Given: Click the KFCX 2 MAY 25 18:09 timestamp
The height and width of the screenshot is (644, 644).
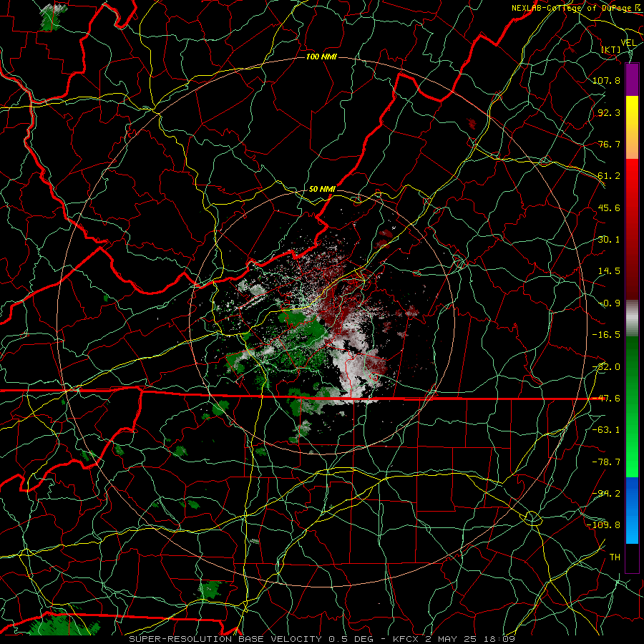Looking at the screenshot, I should coord(454,639).
